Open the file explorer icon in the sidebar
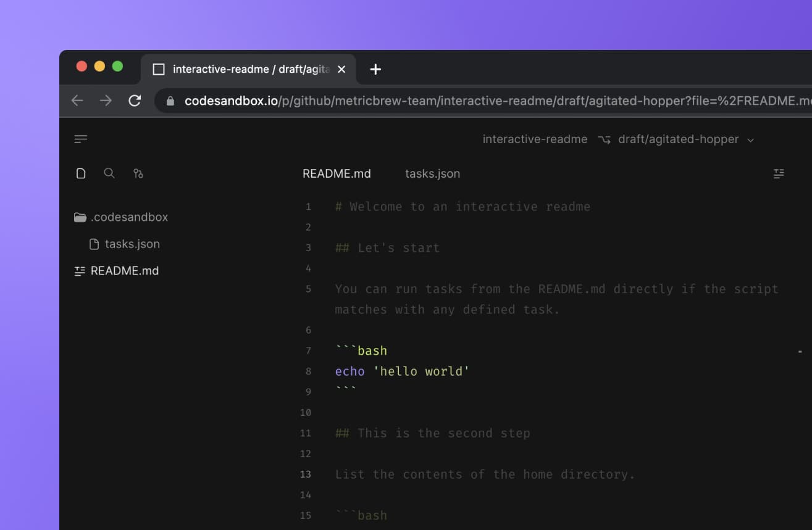The height and width of the screenshot is (530, 812). click(x=81, y=173)
